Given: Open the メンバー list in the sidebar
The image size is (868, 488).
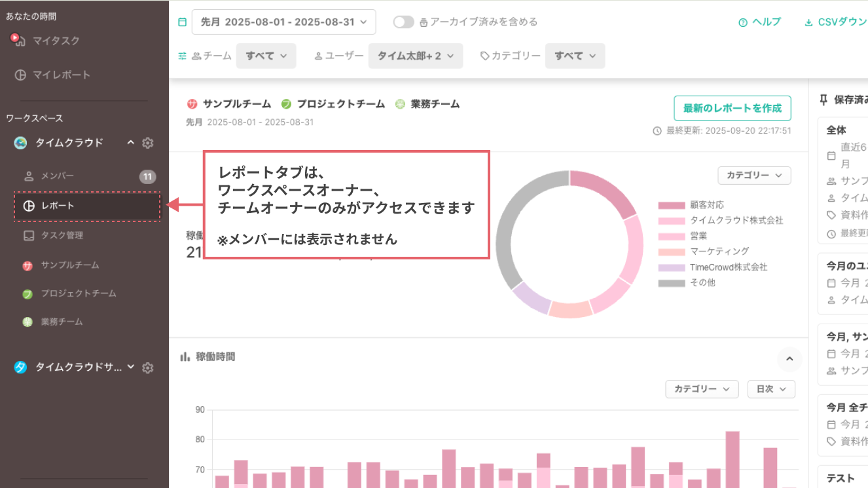Looking at the screenshot, I should click(x=57, y=176).
